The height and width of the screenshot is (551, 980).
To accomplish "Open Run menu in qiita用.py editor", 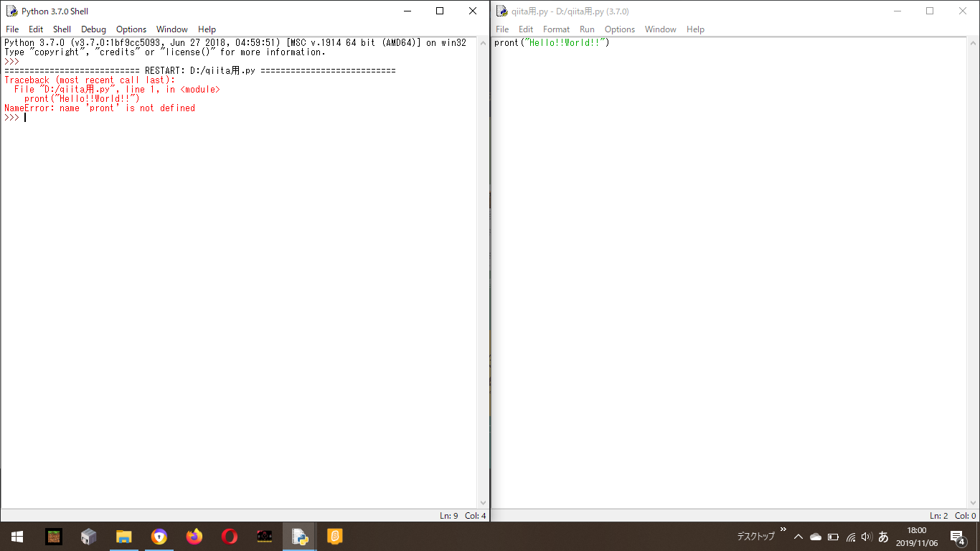I will click(587, 29).
